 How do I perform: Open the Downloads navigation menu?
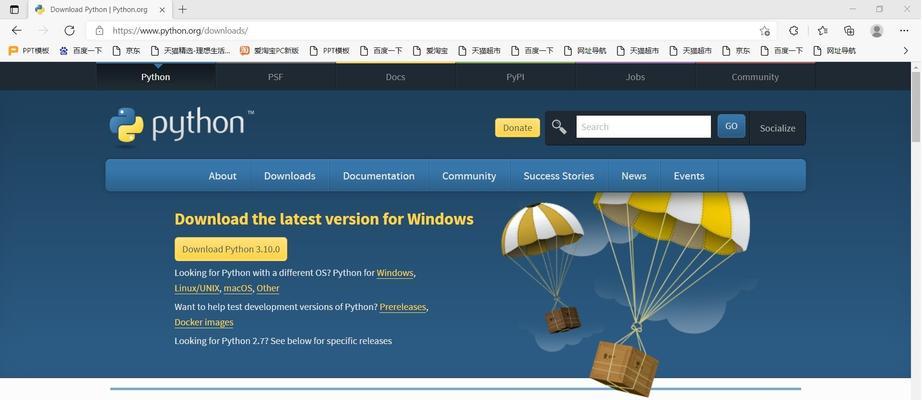tap(290, 176)
